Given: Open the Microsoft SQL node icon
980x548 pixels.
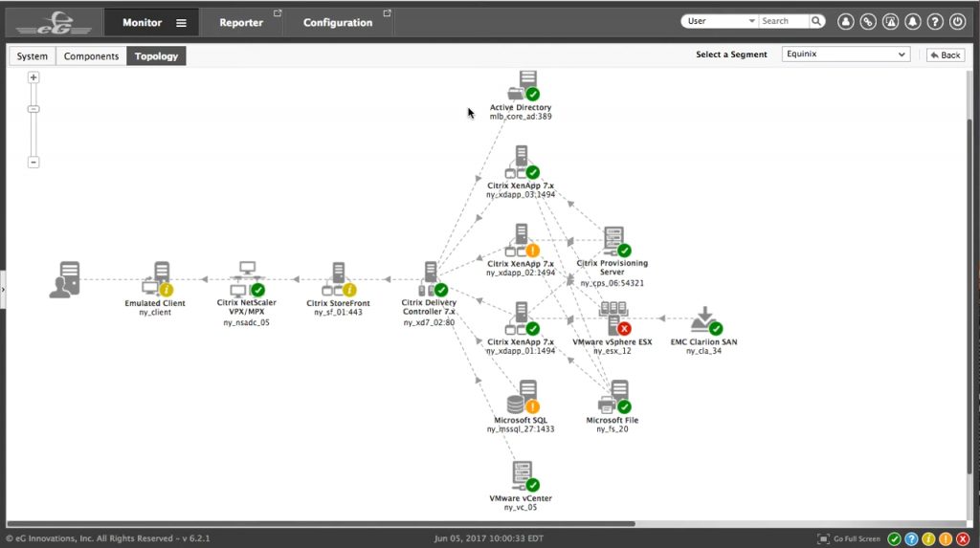Looking at the screenshot, I should (x=523, y=398).
